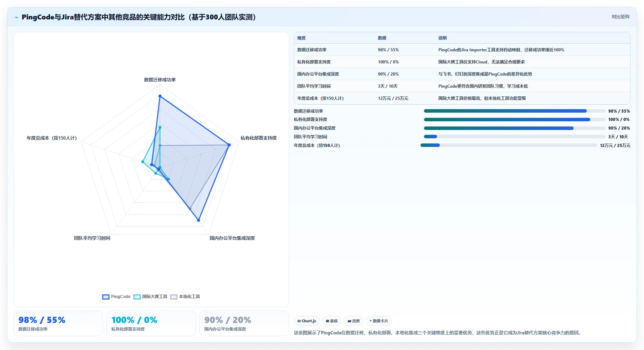Click the 年度总成本 radar axis label
The height and width of the screenshot is (350, 644).
tap(52, 138)
